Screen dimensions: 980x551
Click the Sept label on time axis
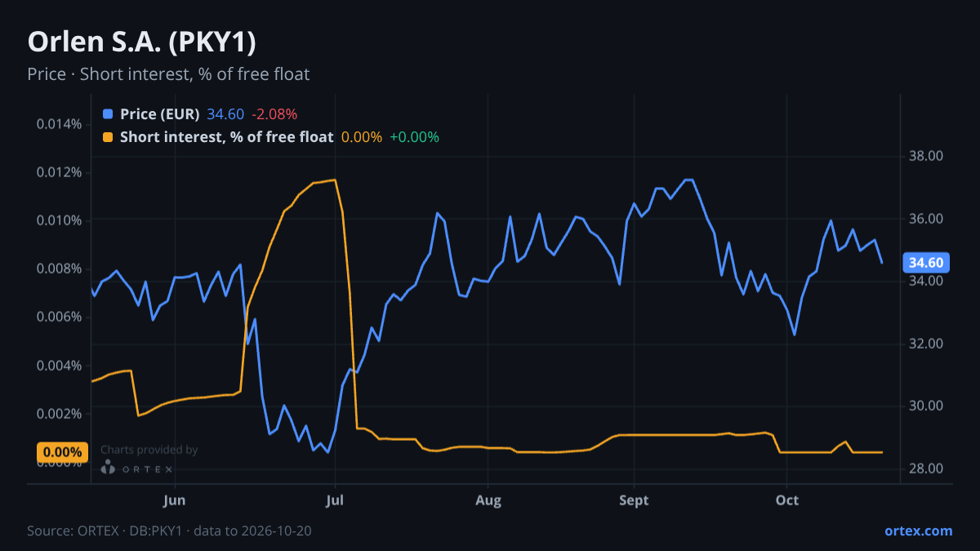[634, 500]
